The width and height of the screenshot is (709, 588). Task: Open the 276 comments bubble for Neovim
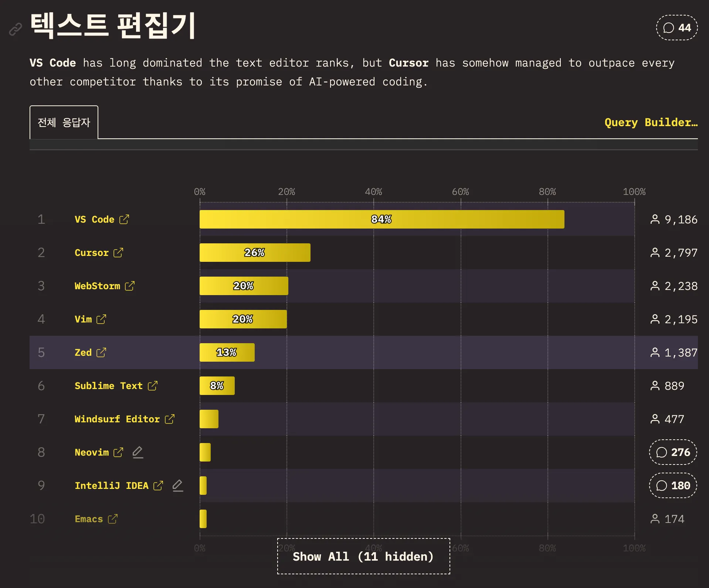click(673, 452)
